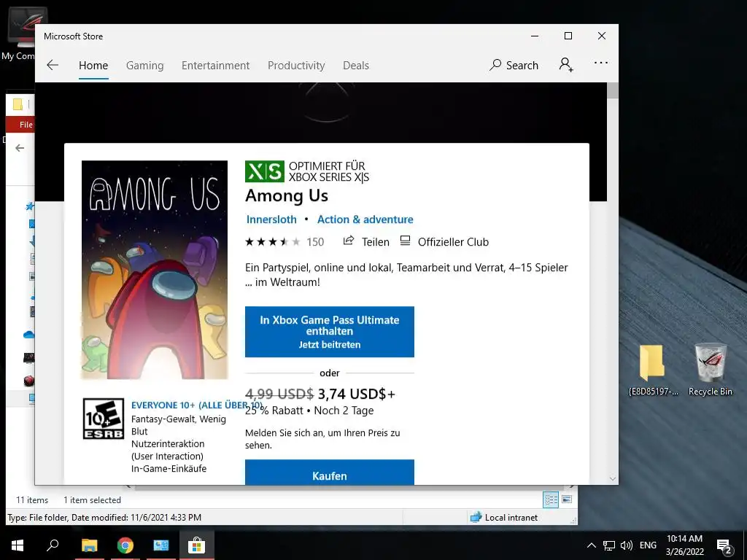Open the network tray icon
This screenshot has width=747, height=560.
click(609, 545)
